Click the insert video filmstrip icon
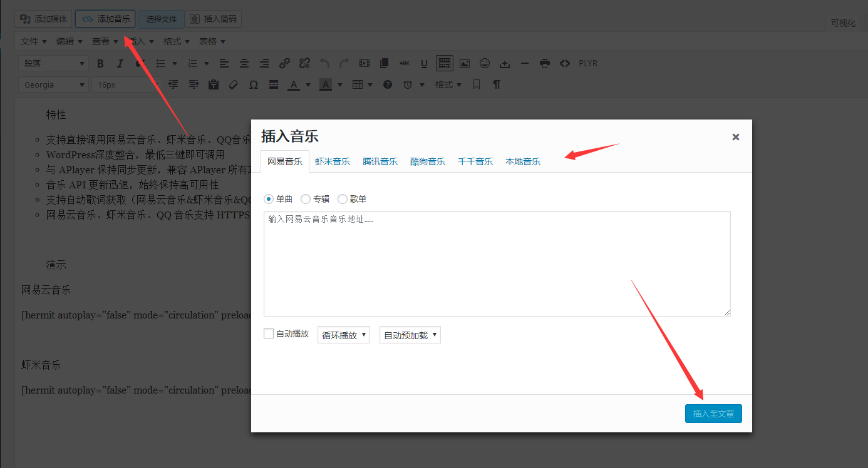868x468 pixels. pyautogui.click(x=364, y=63)
